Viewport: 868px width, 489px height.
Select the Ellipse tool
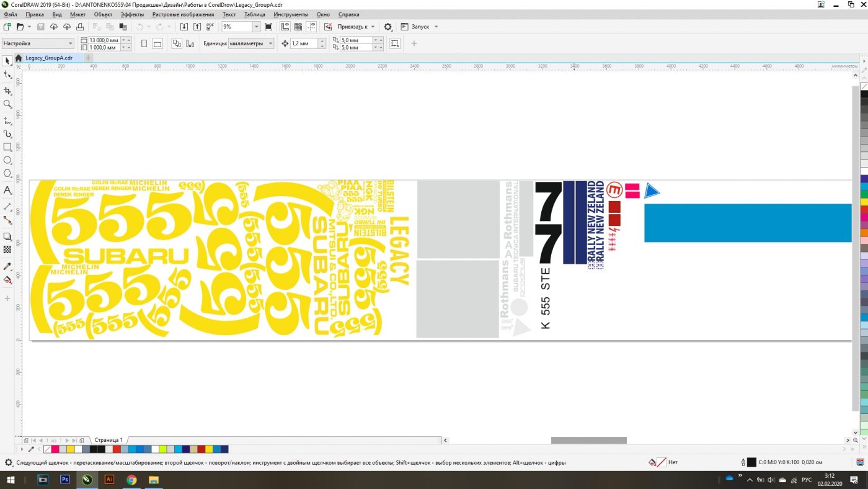[x=7, y=160]
